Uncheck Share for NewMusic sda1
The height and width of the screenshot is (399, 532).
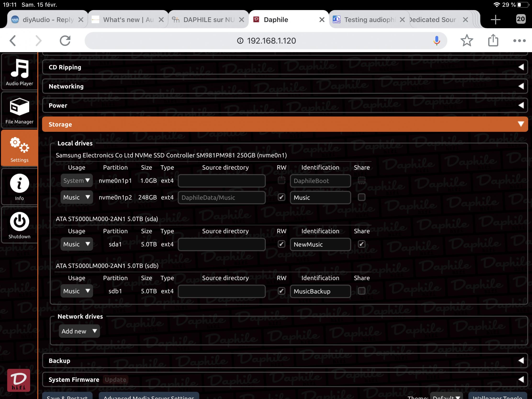[x=361, y=244]
